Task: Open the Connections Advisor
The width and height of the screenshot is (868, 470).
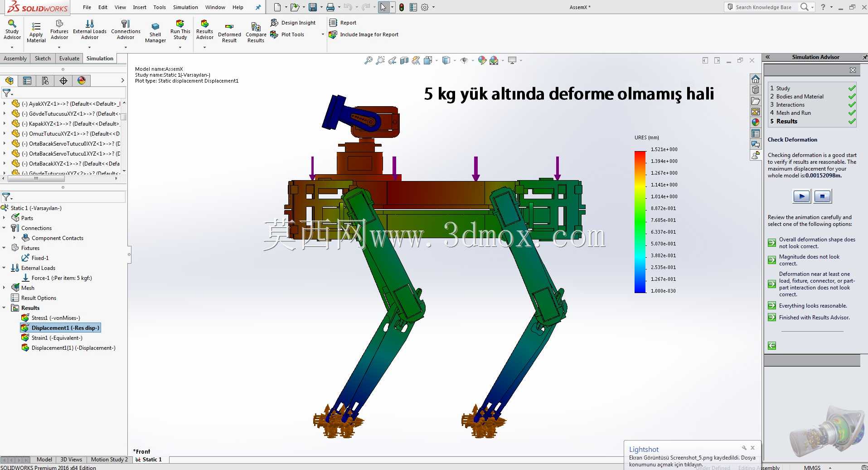Action: click(x=126, y=30)
